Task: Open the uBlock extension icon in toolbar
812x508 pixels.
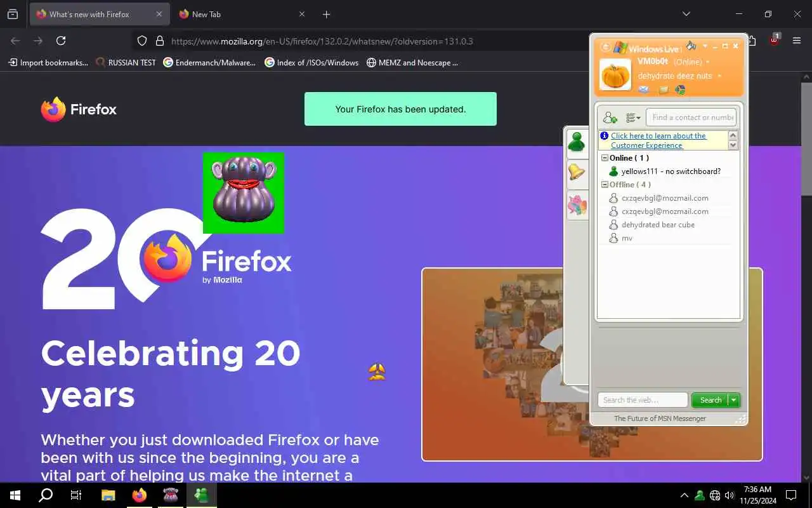Action: pos(774,40)
